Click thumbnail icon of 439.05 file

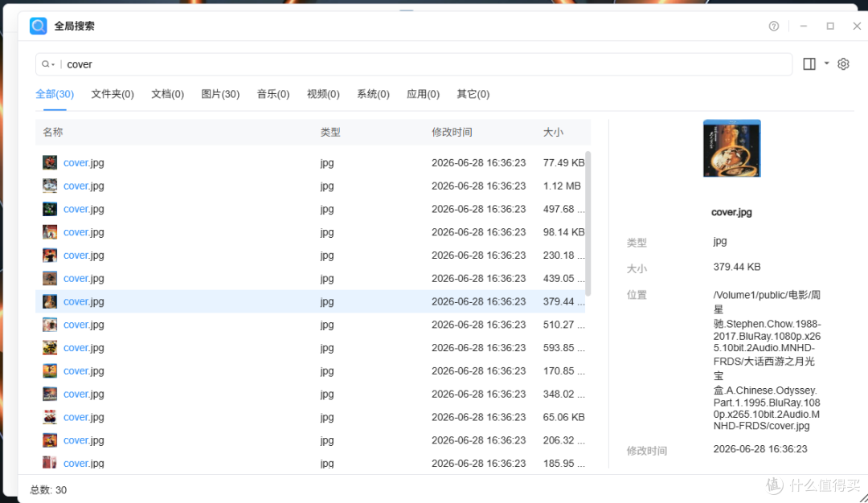pos(50,278)
